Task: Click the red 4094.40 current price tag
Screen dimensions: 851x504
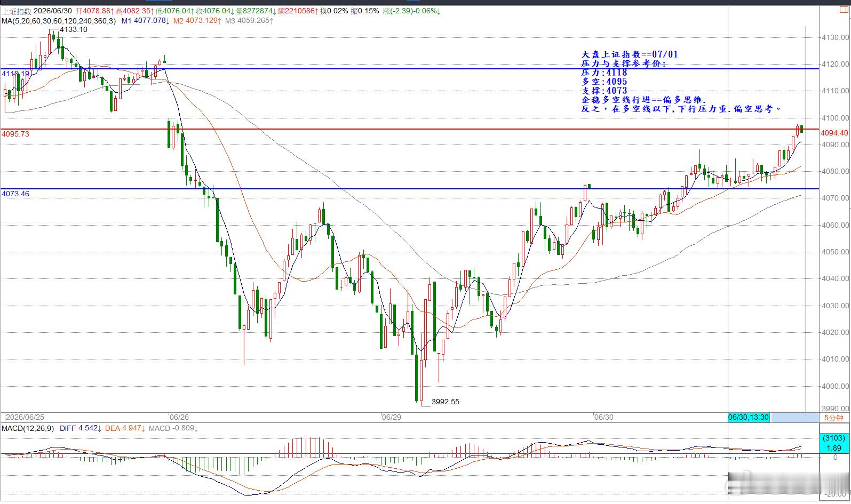Action: click(834, 133)
